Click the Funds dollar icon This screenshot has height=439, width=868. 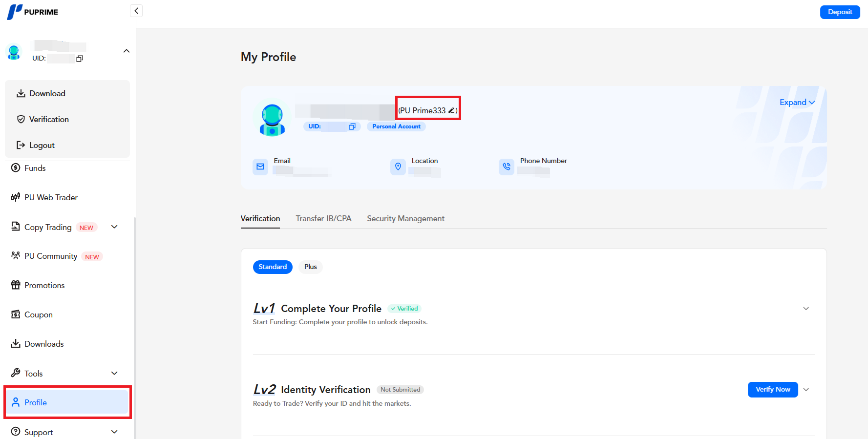[x=16, y=168]
